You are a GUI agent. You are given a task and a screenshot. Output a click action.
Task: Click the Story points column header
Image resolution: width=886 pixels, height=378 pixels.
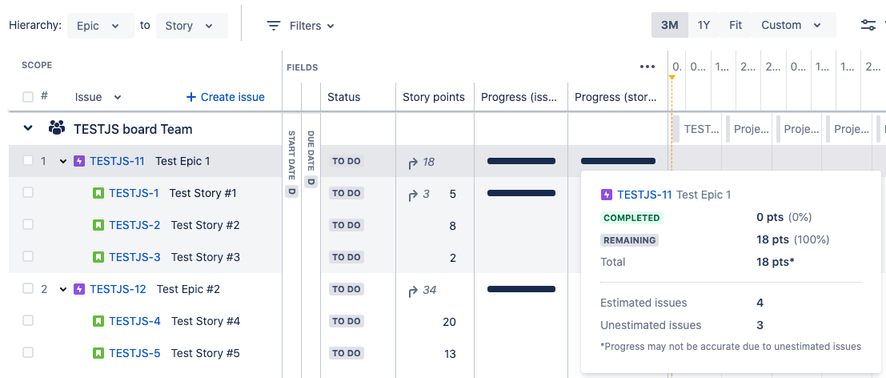click(x=433, y=97)
